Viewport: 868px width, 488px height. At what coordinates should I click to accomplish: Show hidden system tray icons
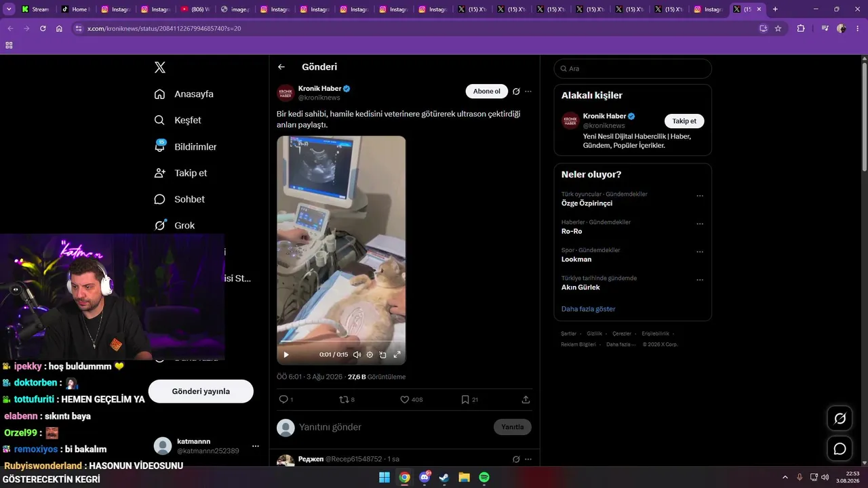point(785,477)
